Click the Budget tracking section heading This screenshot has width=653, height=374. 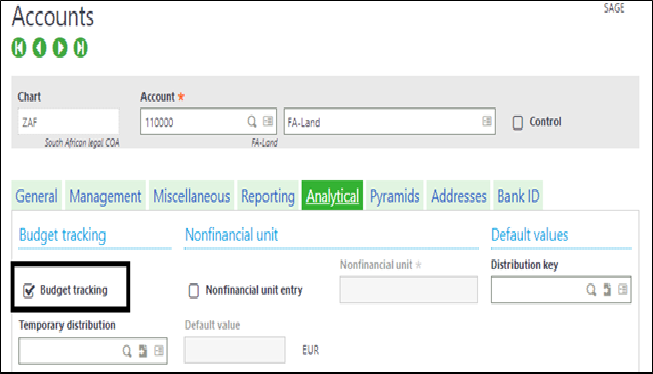point(62,235)
